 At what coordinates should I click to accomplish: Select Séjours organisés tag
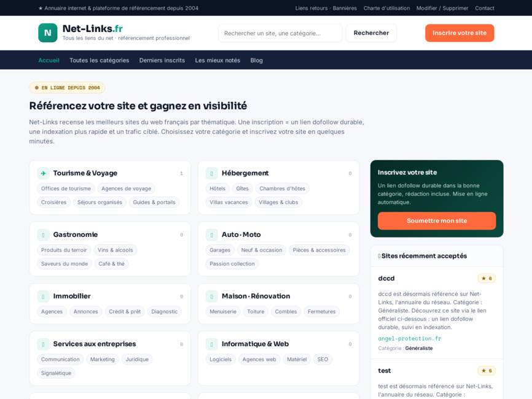point(100,203)
